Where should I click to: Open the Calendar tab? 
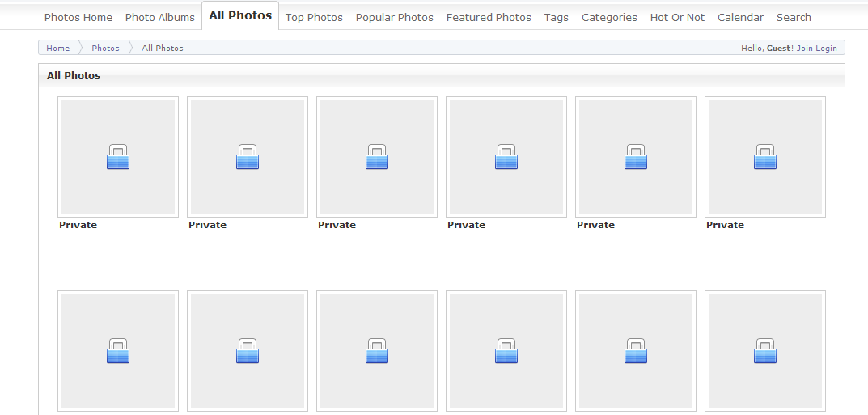tap(741, 18)
